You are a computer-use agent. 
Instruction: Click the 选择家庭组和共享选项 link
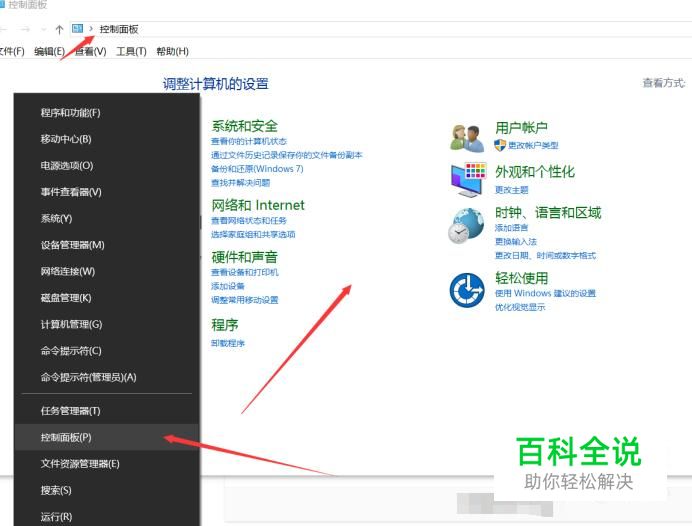(253, 234)
